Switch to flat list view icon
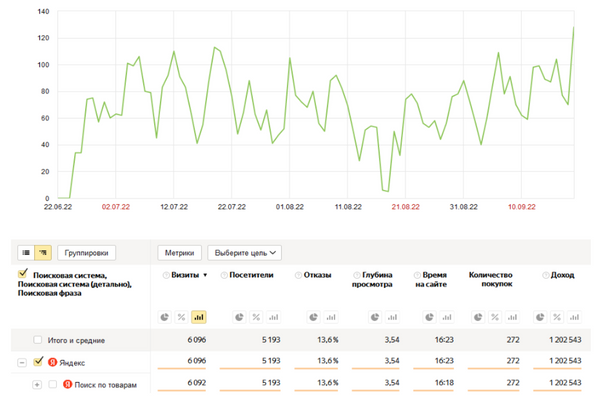603x400 pixels. tap(26, 253)
